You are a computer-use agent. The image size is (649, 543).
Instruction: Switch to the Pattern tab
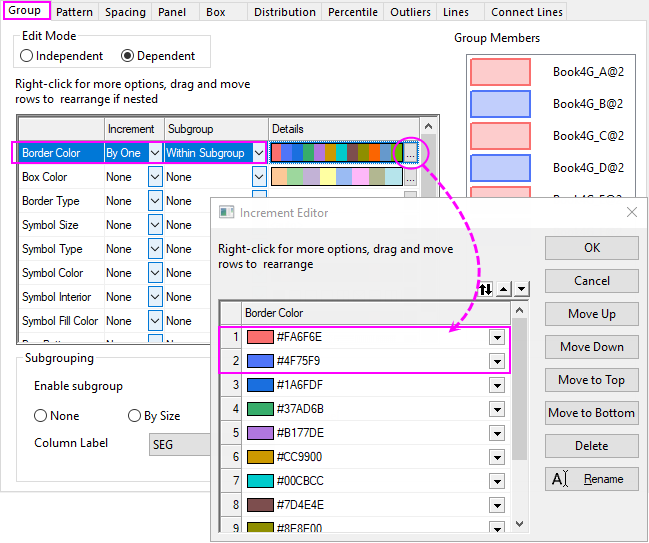75,12
